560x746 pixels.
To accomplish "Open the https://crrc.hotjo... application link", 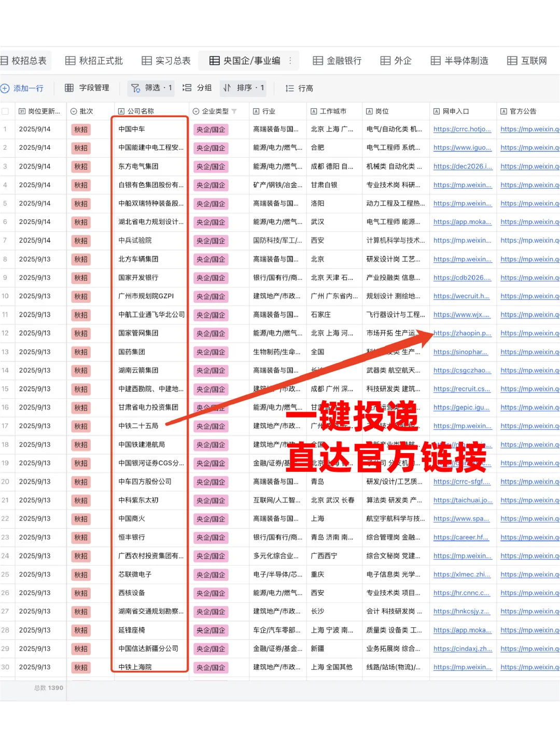I will (x=462, y=130).
